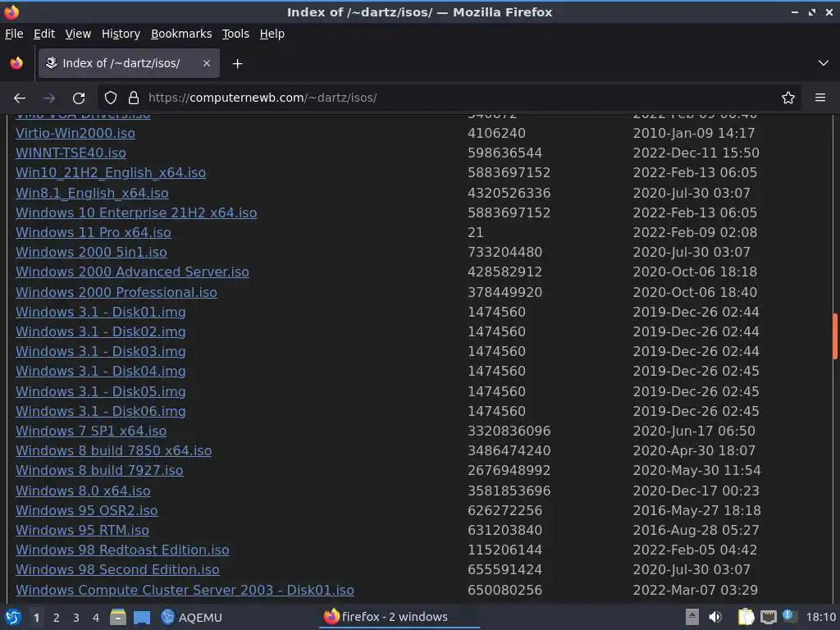Viewport: 840px width, 630px height.
Task: Open the History menu
Action: pos(121,34)
